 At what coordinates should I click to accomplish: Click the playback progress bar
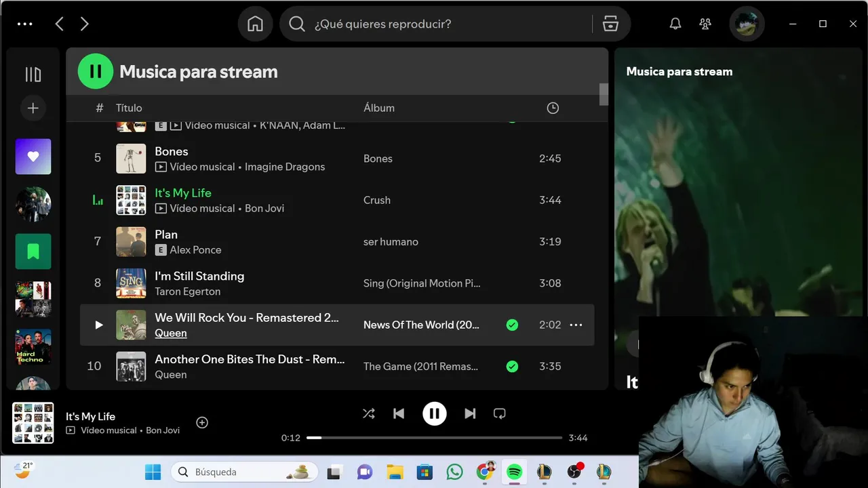tap(435, 438)
